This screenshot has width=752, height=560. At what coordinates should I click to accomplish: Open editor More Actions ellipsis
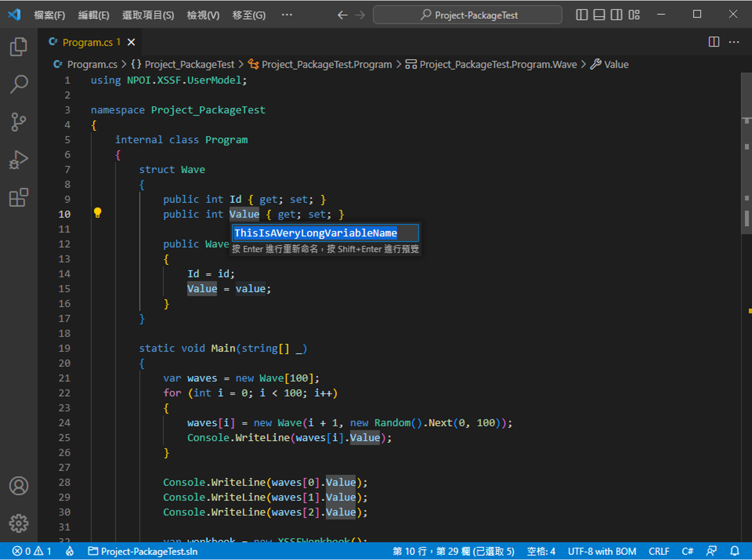tap(734, 42)
